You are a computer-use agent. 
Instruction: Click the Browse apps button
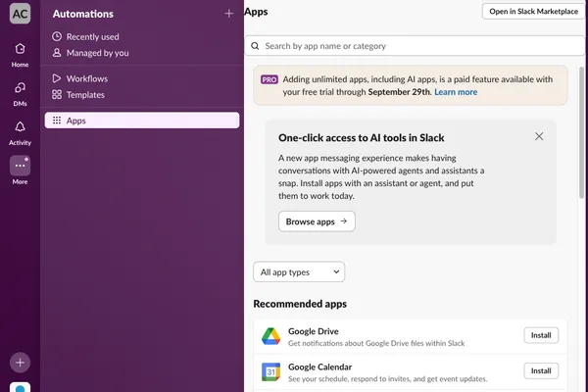(317, 221)
